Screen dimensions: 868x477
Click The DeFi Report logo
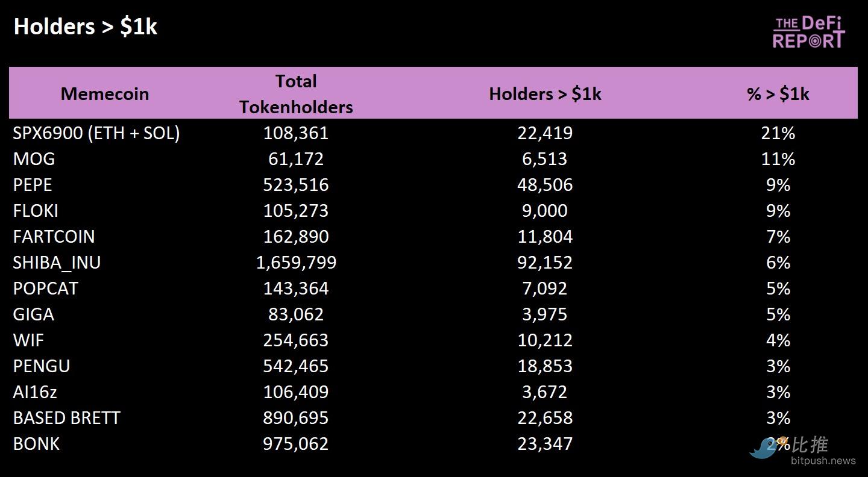pos(808,33)
